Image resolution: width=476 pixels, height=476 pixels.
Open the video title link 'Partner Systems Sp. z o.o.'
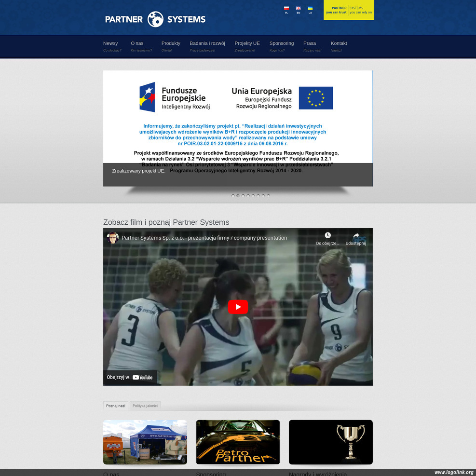[x=204, y=238]
